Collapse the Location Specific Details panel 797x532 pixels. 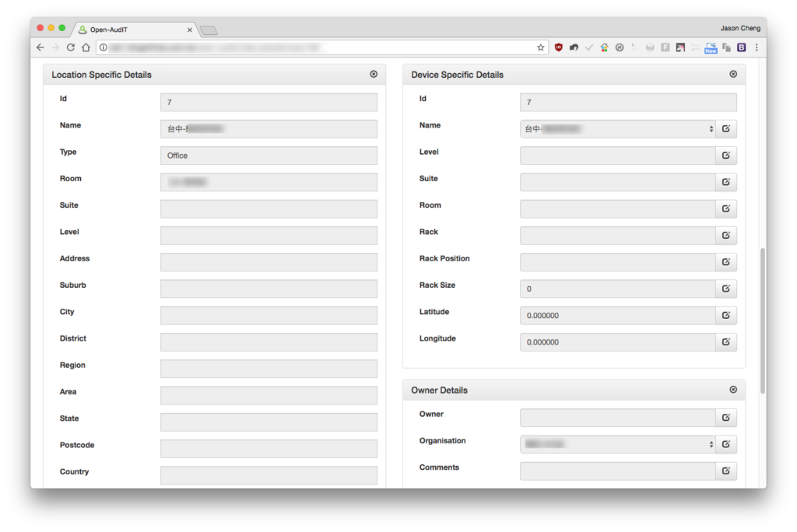(374, 74)
